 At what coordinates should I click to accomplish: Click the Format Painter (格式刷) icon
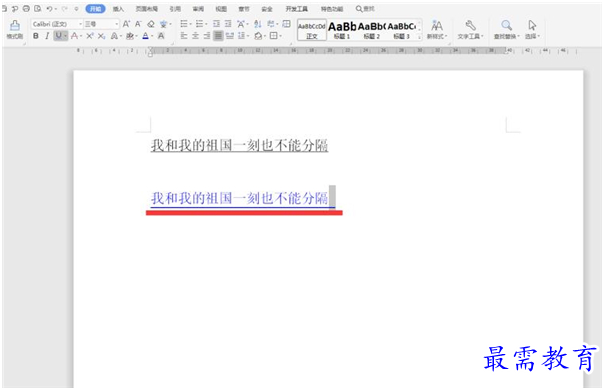click(15, 29)
